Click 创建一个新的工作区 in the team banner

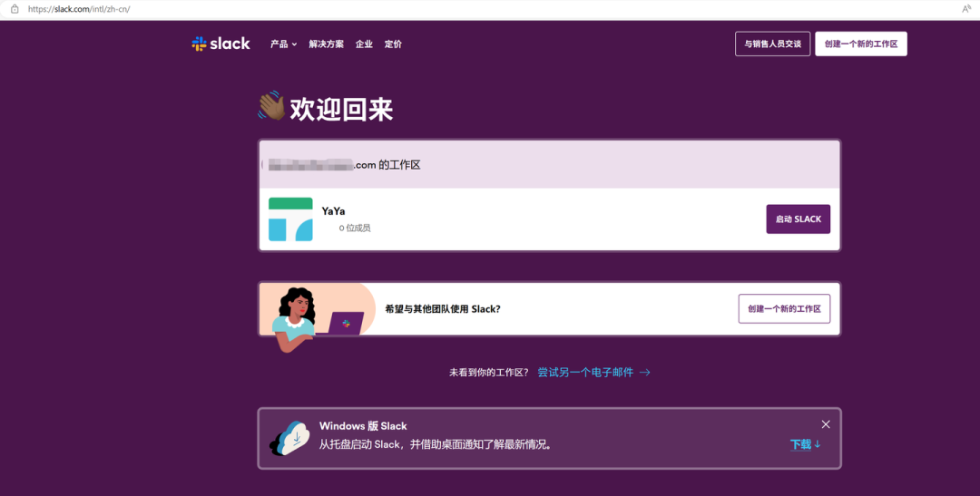tap(784, 308)
